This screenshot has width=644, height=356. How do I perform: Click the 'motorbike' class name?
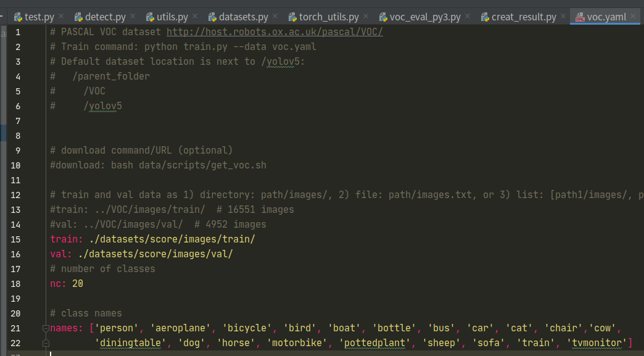point(297,342)
